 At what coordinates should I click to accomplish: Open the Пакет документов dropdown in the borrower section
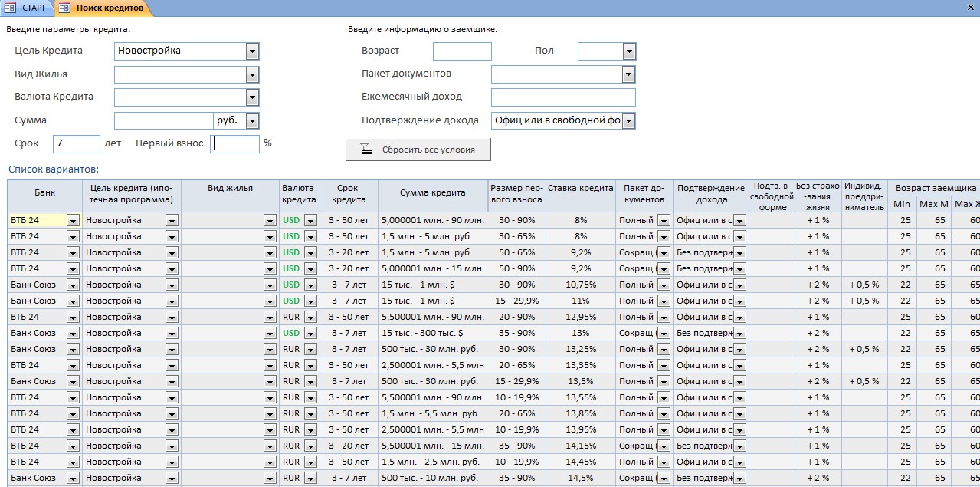point(629,74)
